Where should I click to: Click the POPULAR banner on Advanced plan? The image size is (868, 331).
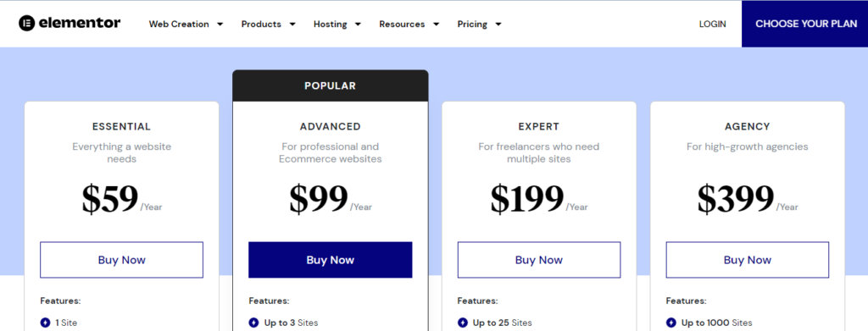tap(331, 86)
